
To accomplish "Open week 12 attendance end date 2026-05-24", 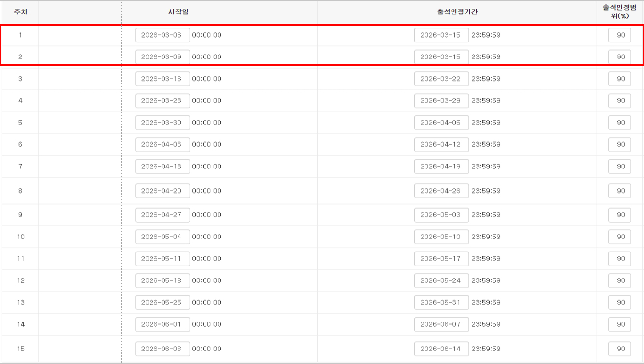I will [441, 280].
